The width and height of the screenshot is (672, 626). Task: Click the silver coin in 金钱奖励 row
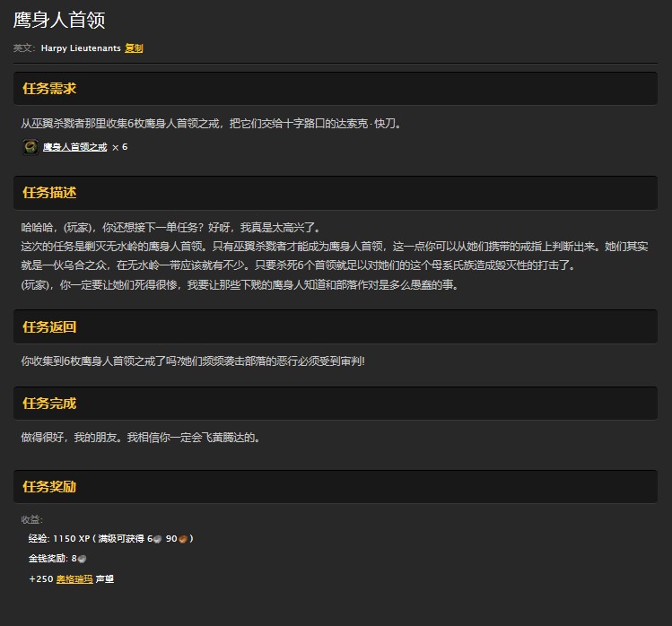click(82, 559)
